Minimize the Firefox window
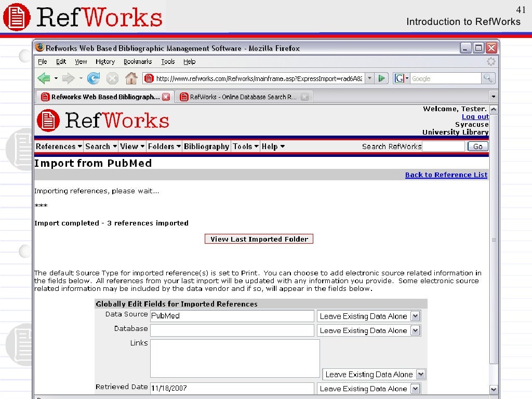The image size is (532, 399). click(x=465, y=48)
